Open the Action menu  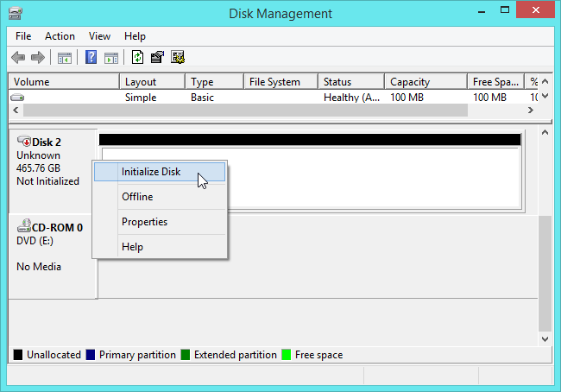coord(60,36)
